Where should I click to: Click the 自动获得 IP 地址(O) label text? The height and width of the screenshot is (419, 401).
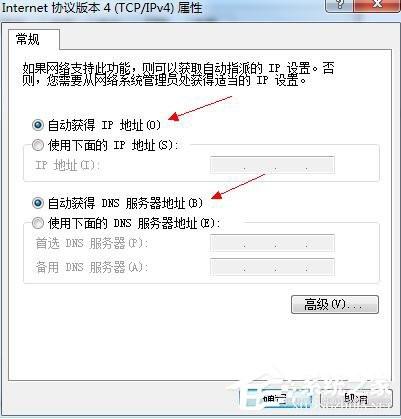pyautogui.click(x=104, y=125)
